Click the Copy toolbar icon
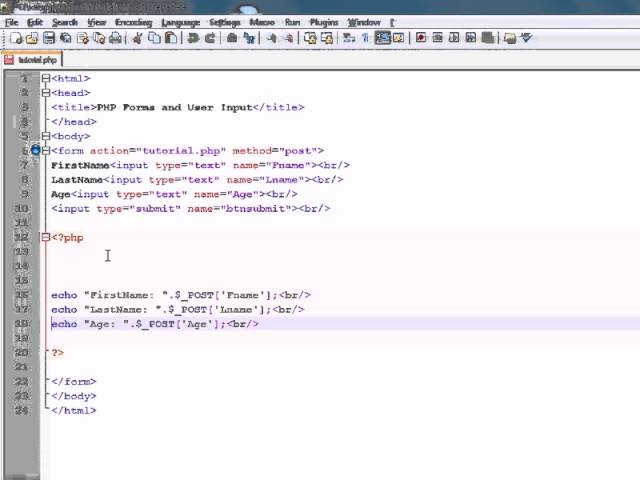The image size is (640, 480). click(x=154, y=38)
